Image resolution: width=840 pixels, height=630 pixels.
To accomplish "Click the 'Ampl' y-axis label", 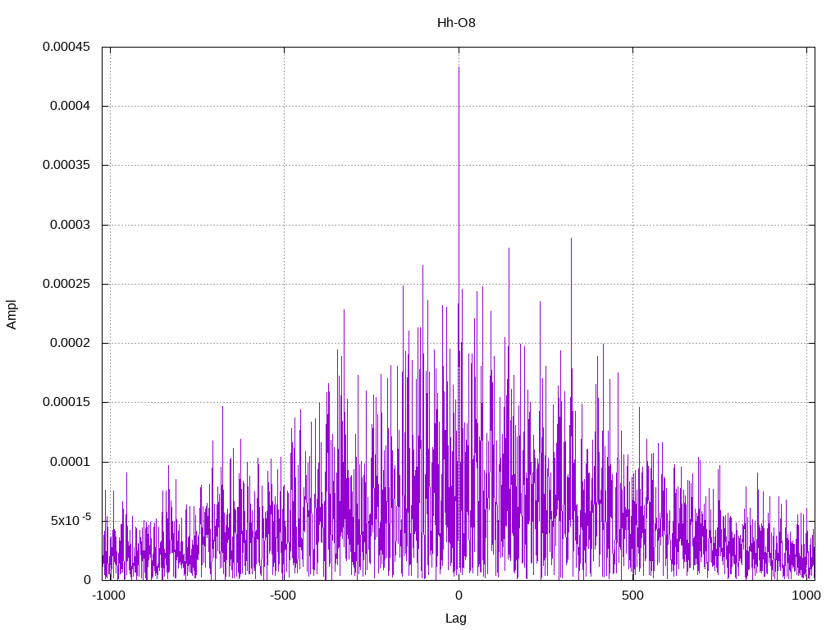I will [x=11, y=314].
